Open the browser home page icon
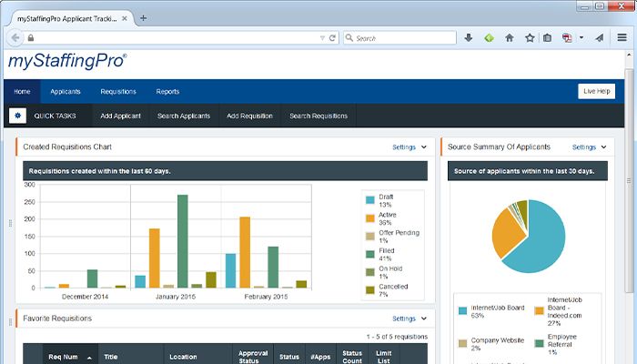 pos(510,38)
